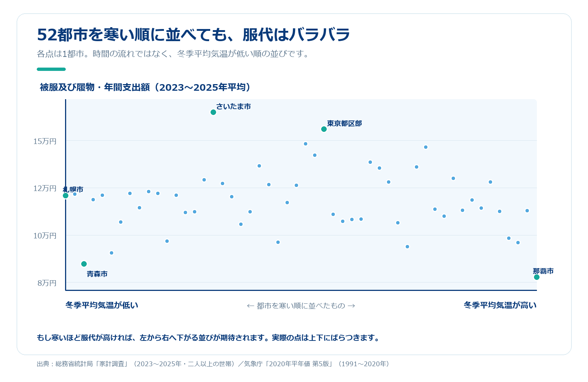Click the 15万円 y-axis label
This screenshot has width=588, height=382.
pos(45,141)
